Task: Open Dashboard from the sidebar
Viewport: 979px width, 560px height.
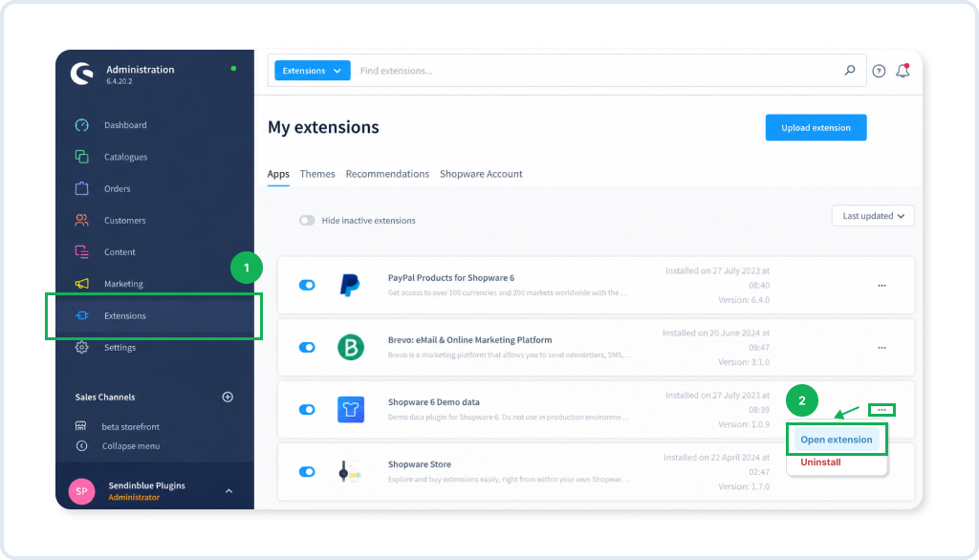Action: [x=125, y=125]
